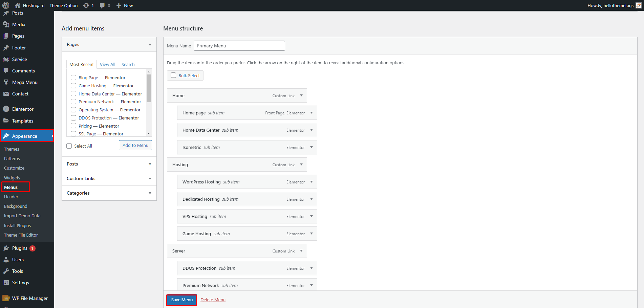The height and width of the screenshot is (308, 644).
Task: Click the Hostingard home icon
Action: click(18, 5)
